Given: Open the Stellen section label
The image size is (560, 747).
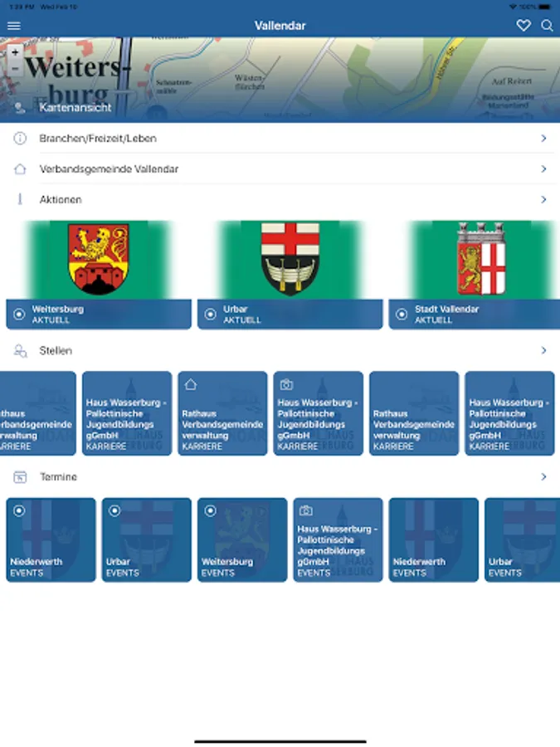Looking at the screenshot, I should click(56, 351).
